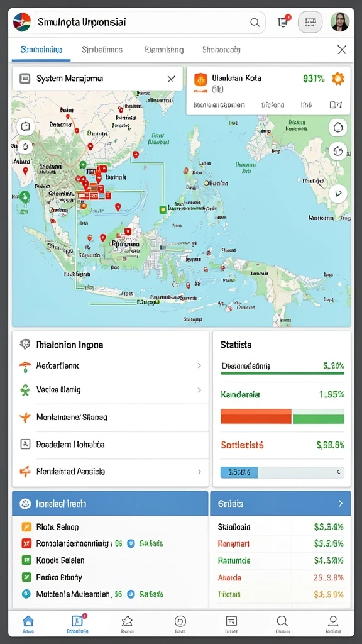The width and height of the screenshot is (362, 644).
Task: Click the grey square button beside avatar
Action: tap(310, 22)
